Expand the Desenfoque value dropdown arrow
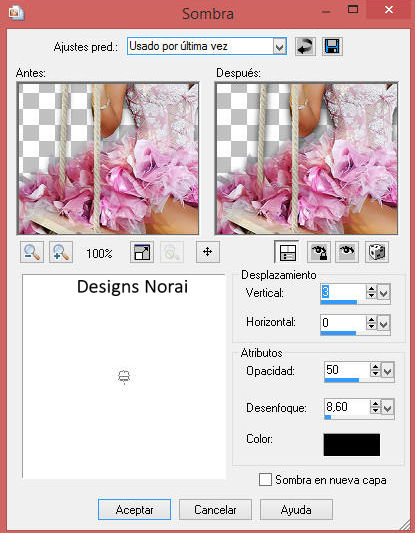 [388, 407]
